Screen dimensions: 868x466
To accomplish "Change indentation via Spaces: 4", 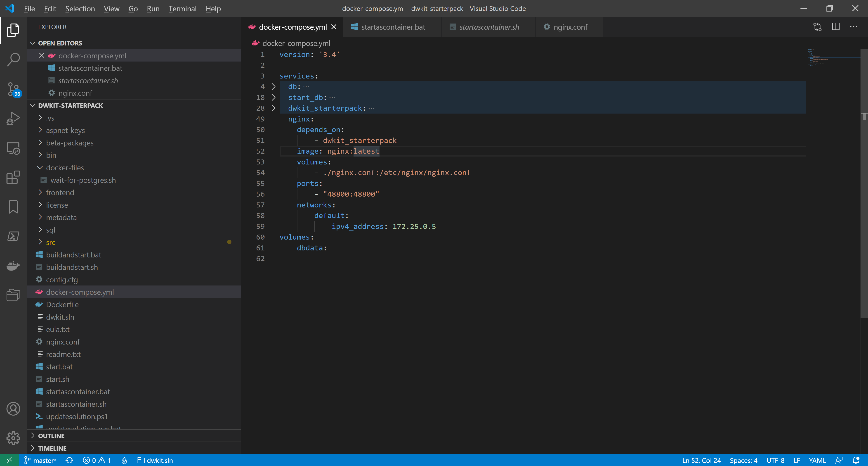I will pyautogui.click(x=743, y=460).
